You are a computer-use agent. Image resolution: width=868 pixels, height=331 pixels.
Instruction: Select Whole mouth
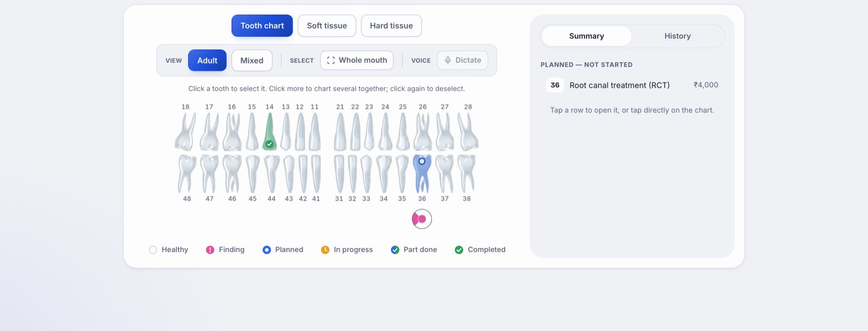tap(357, 60)
